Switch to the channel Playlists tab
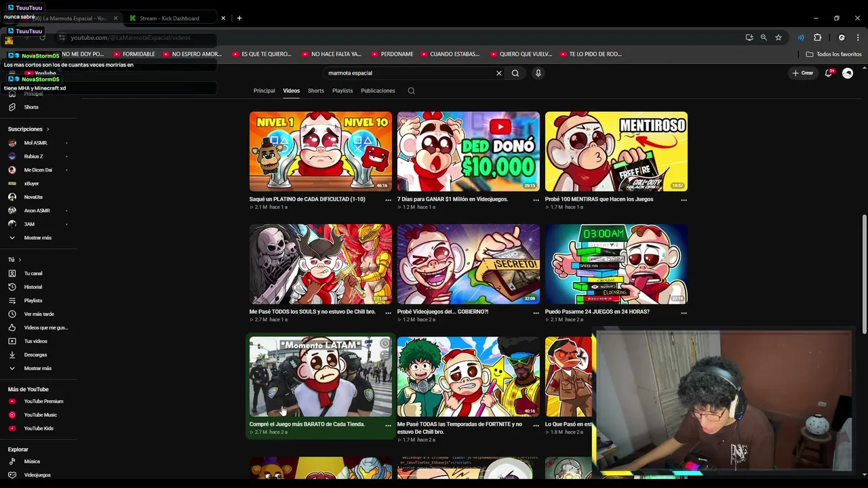Image resolution: width=868 pixels, height=488 pixels. [342, 91]
